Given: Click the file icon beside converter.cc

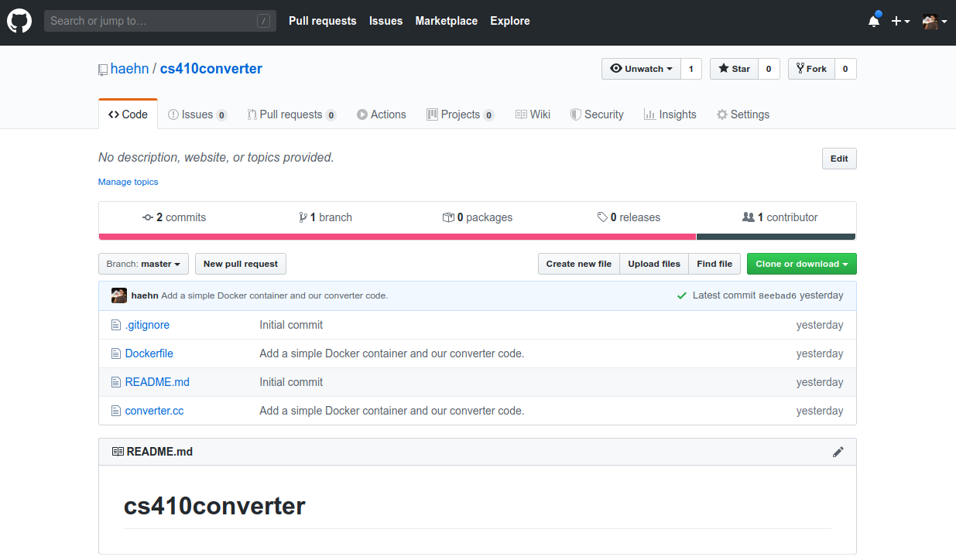Looking at the screenshot, I should pos(116,411).
